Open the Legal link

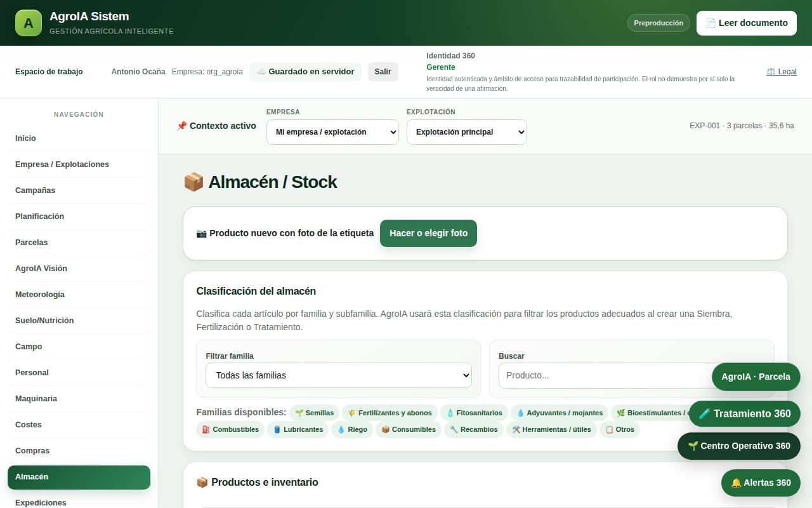click(782, 72)
